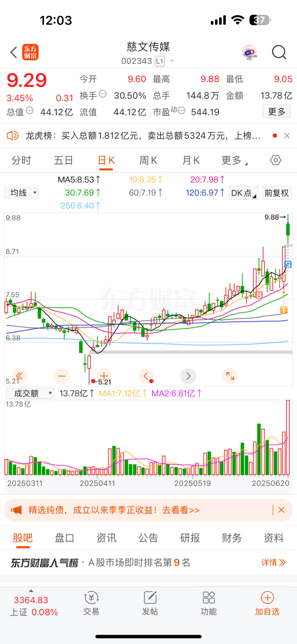The height and width of the screenshot is (644, 297).
Task: Tap the 更多 quote details button
Action: (x=277, y=112)
